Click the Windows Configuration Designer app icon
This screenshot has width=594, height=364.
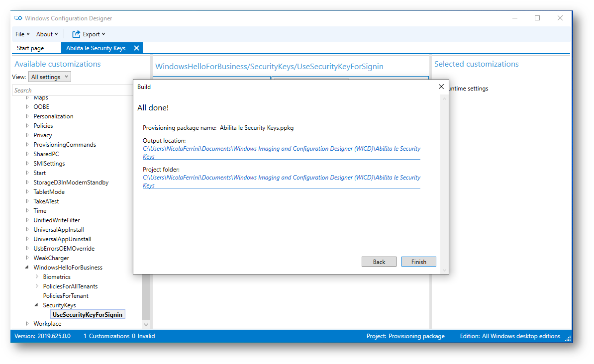coord(18,18)
